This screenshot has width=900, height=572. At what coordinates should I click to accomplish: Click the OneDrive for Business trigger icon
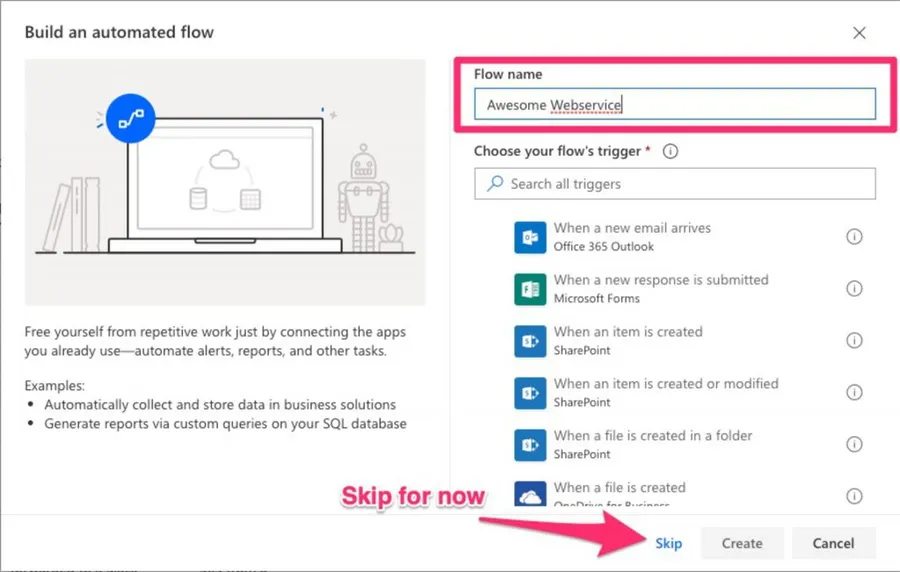[528, 494]
